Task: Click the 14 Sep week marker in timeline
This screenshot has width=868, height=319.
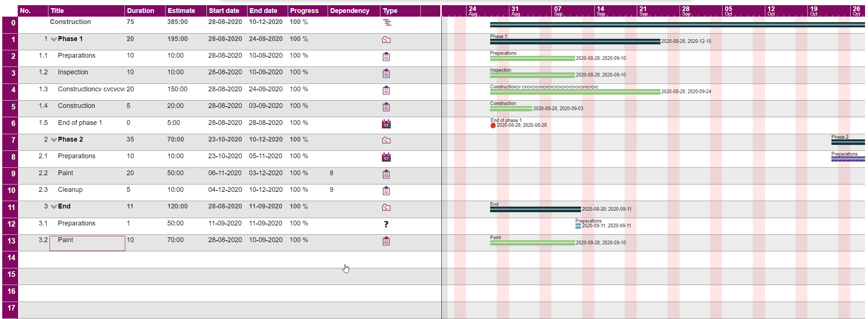Action: [601, 11]
